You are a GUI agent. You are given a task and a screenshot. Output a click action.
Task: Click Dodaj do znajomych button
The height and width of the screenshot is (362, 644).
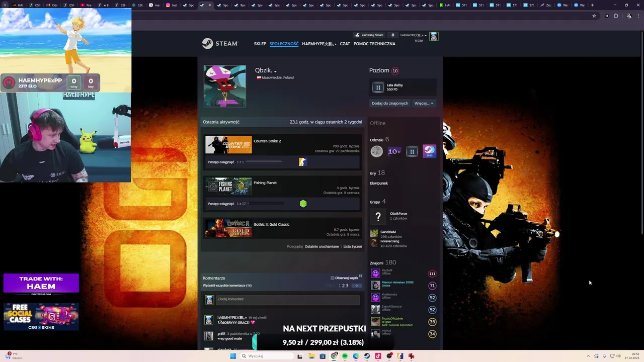[x=390, y=103]
